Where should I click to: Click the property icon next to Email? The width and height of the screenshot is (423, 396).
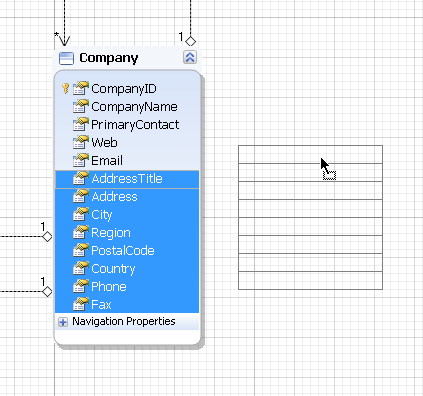pyautogui.click(x=81, y=160)
